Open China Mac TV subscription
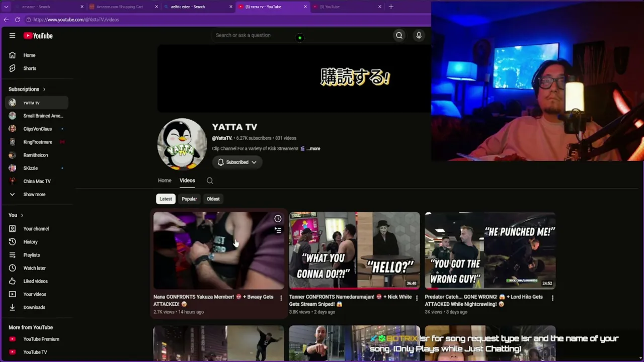This screenshot has width=644, height=362. (x=36, y=181)
